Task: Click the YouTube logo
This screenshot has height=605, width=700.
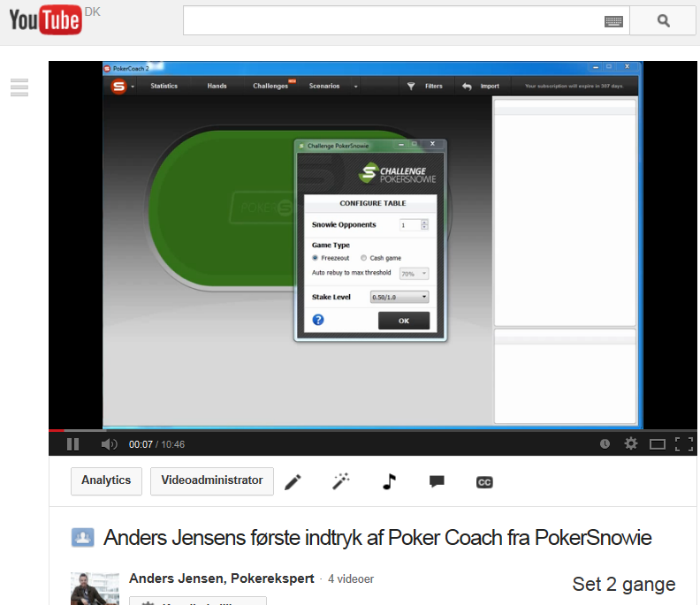Action: [x=46, y=19]
